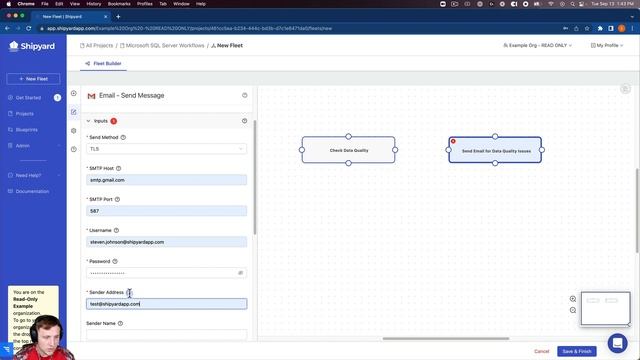Click the canvas top-right round icon
This screenshot has height=360, width=640.
[x=625, y=89]
